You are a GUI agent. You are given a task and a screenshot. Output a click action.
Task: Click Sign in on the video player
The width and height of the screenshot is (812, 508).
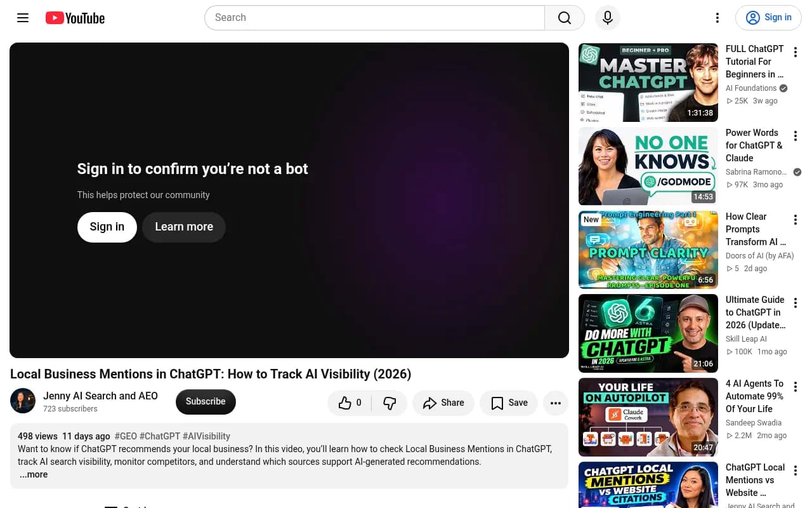107,227
